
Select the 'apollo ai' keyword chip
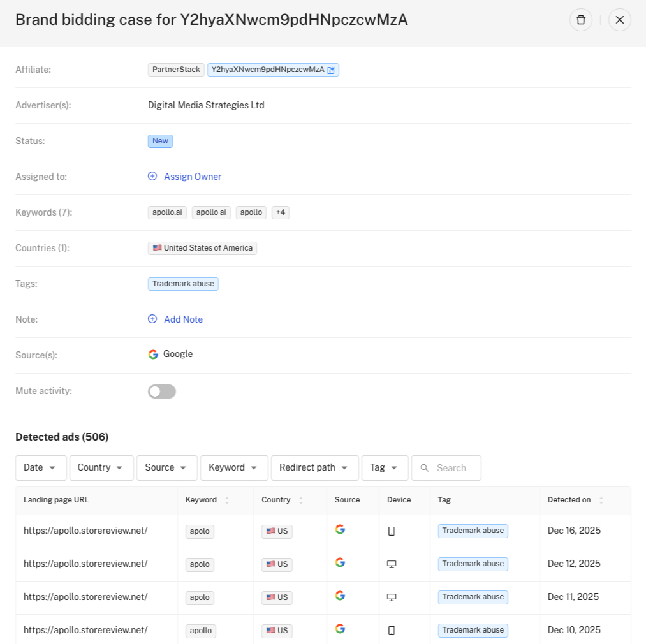pyautogui.click(x=211, y=212)
